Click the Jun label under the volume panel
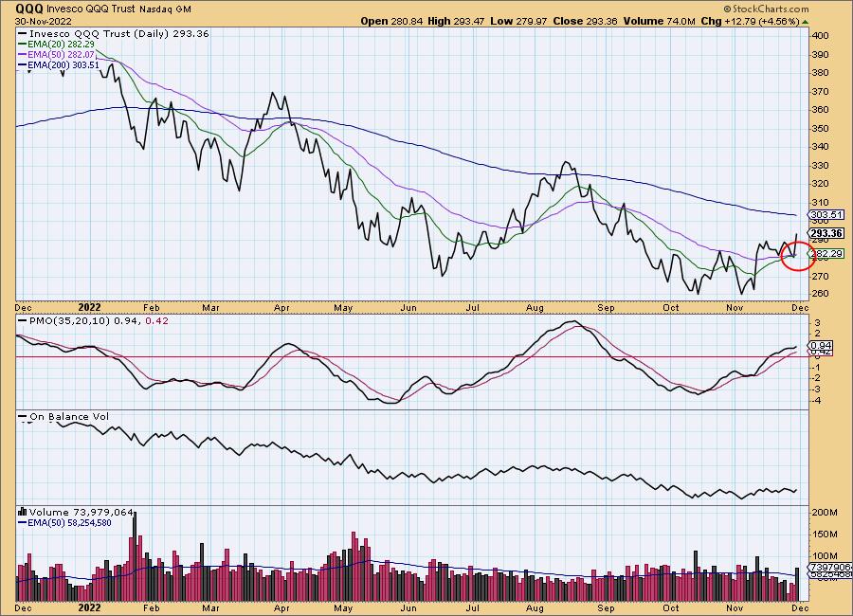The width and height of the screenshot is (853, 616). [408, 607]
